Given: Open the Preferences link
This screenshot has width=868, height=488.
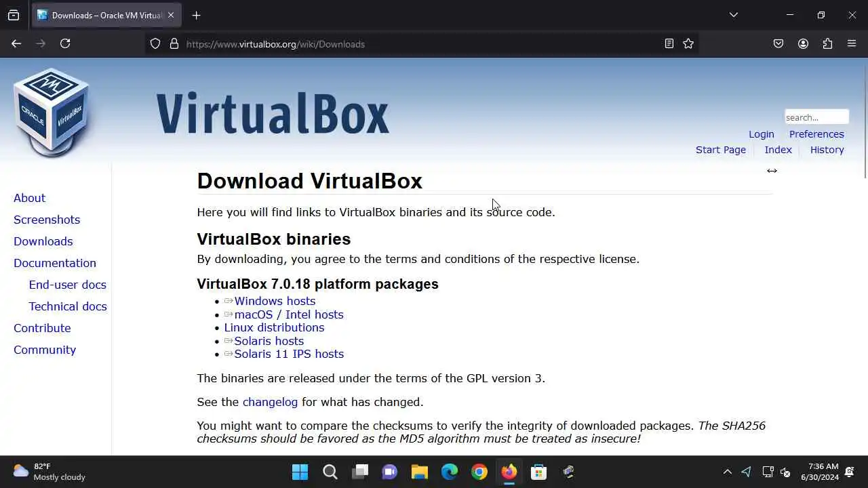Looking at the screenshot, I should pos(816,134).
